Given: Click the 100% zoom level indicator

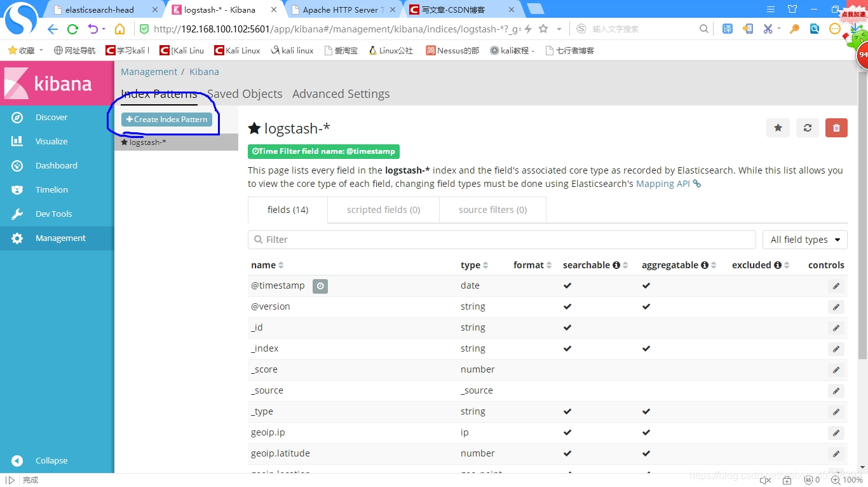Looking at the screenshot, I should pos(847,480).
